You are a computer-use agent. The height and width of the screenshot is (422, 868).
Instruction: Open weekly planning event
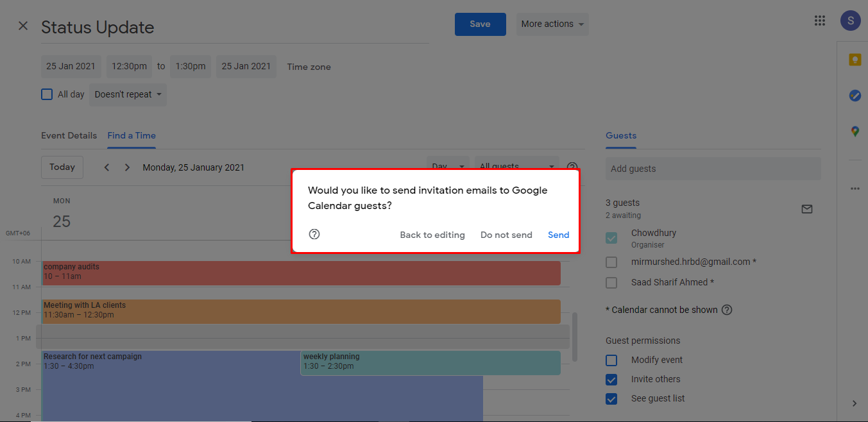pyautogui.click(x=430, y=363)
